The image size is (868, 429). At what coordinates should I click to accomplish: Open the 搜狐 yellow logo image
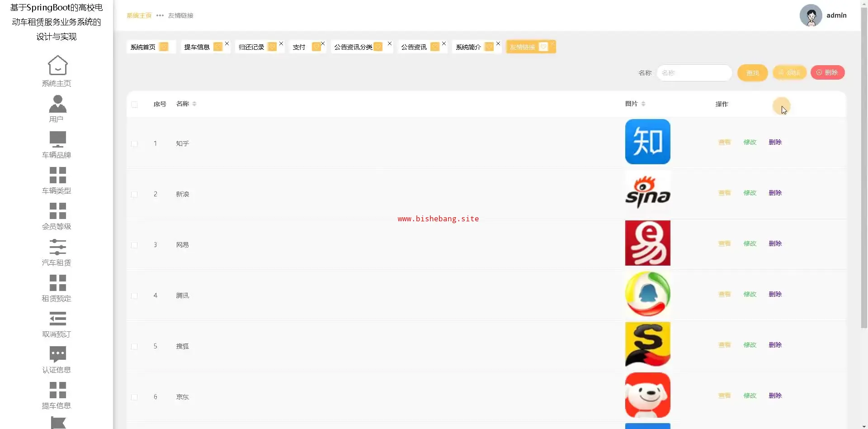point(647,344)
